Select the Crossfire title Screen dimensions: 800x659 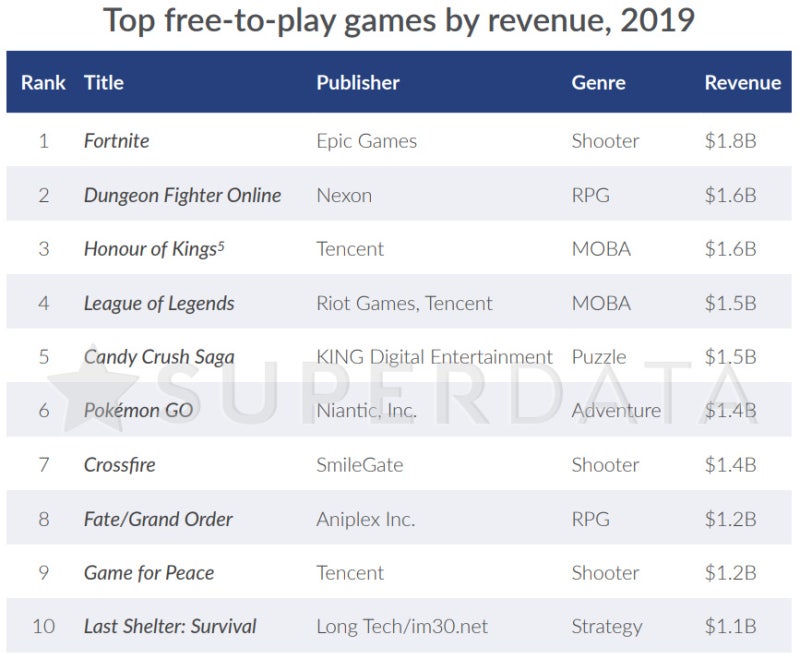(x=119, y=465)
